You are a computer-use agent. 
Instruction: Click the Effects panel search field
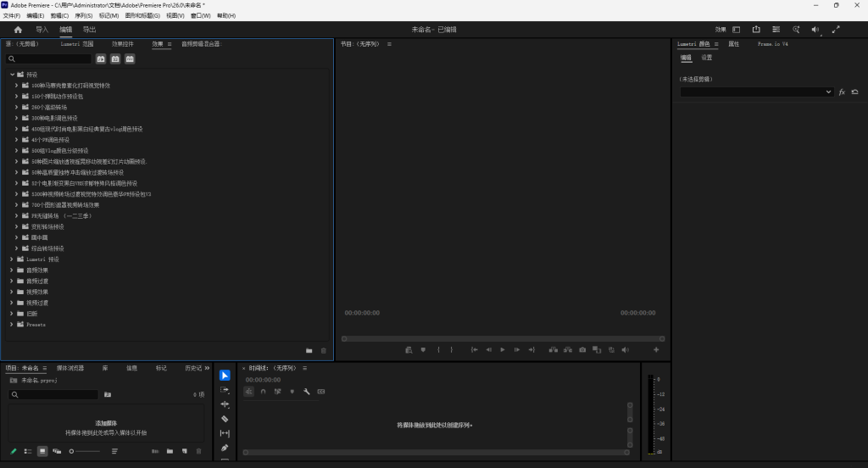[x=48, y=58]
